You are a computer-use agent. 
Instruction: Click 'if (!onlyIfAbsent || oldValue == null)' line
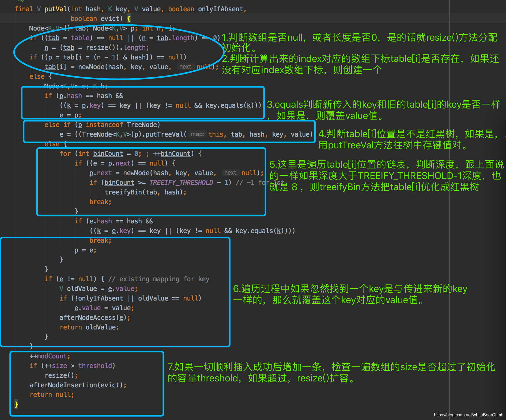[130, 298]
